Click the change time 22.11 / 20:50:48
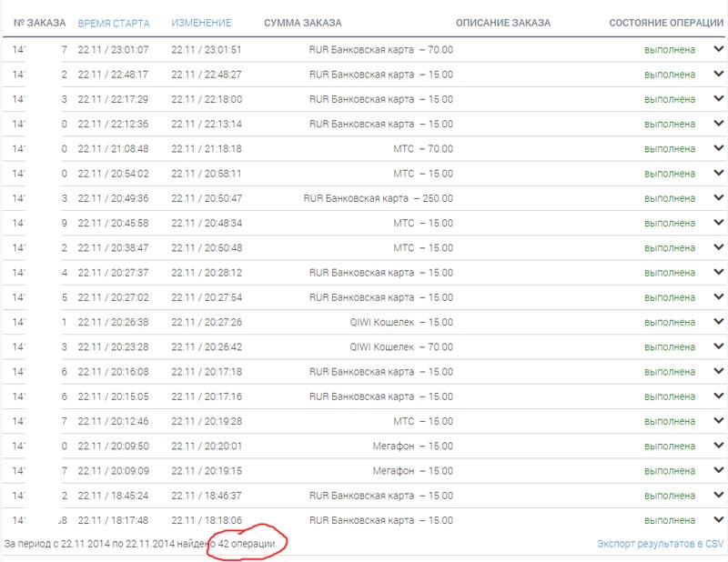 point(207,248)
